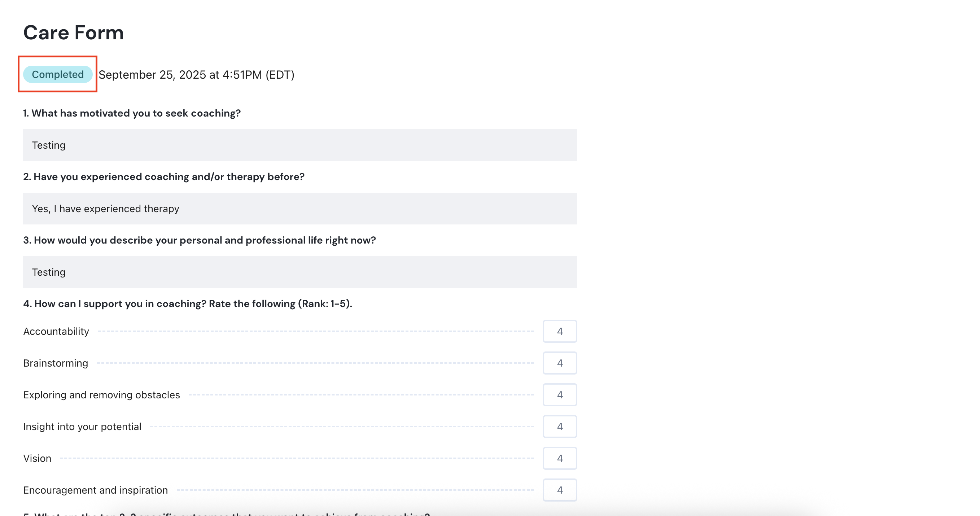
Task: Click the September 25, 2025 timestamp
Action: pyautogui.click(x=196, y=75)
